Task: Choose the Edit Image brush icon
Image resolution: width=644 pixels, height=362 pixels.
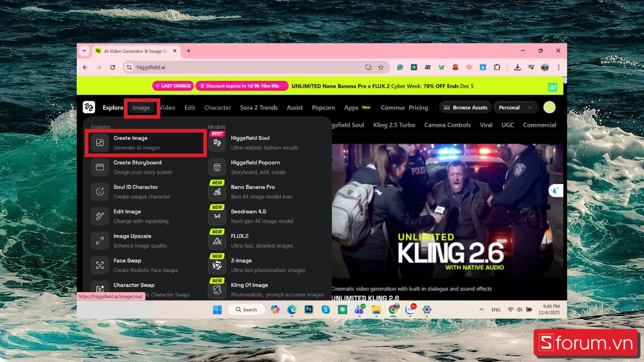Action: point(100,216)
